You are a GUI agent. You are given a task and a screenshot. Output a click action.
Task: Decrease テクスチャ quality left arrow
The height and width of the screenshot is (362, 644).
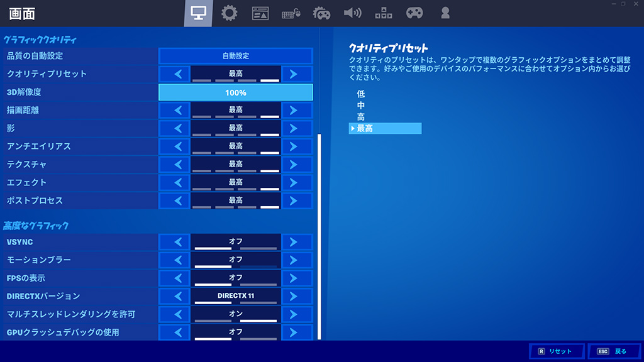point(175,164)
